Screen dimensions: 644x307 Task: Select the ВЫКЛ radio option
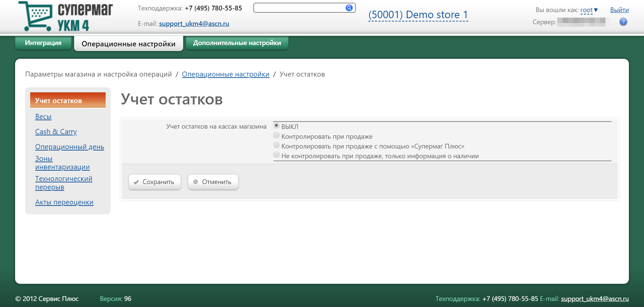click(x=276, y=126)
